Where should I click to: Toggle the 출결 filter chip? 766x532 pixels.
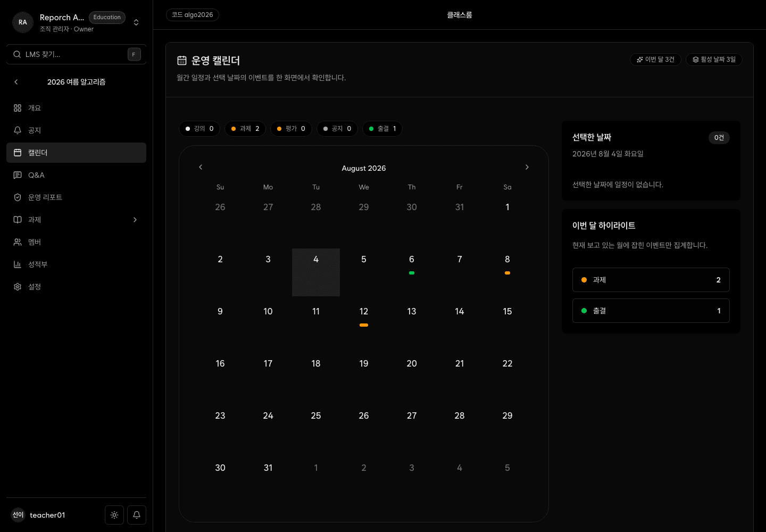tap(382, 129)
